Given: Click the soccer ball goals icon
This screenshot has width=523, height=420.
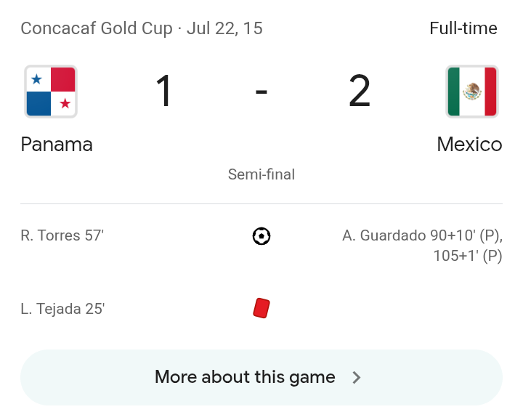Looking at the screenshot, I should (x=261, y=236).
